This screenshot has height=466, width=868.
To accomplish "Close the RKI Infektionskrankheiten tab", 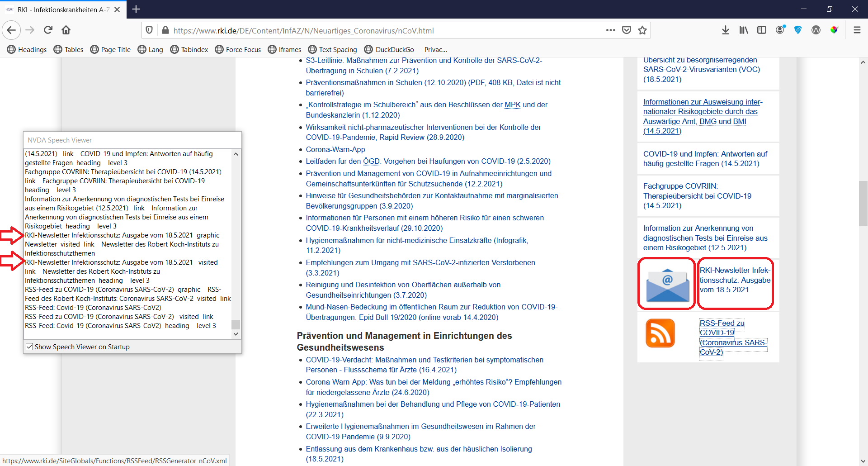I will click(x=117, y=10).
